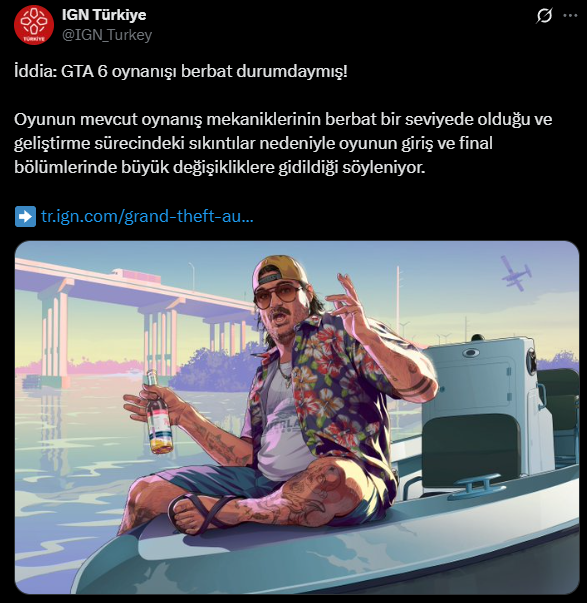Open the IGN Türkiye profile avatar
The height and width of the screenshot is (603, 587).
[x=33, y=25]
